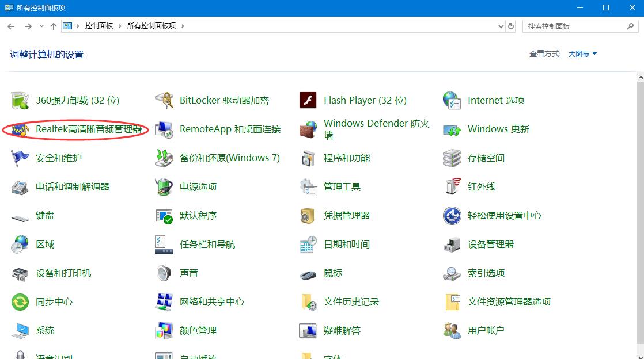The height and width of the screenshot is (359, 644).
Task: Open the 设备和打印机 icon
Action: 20,274
